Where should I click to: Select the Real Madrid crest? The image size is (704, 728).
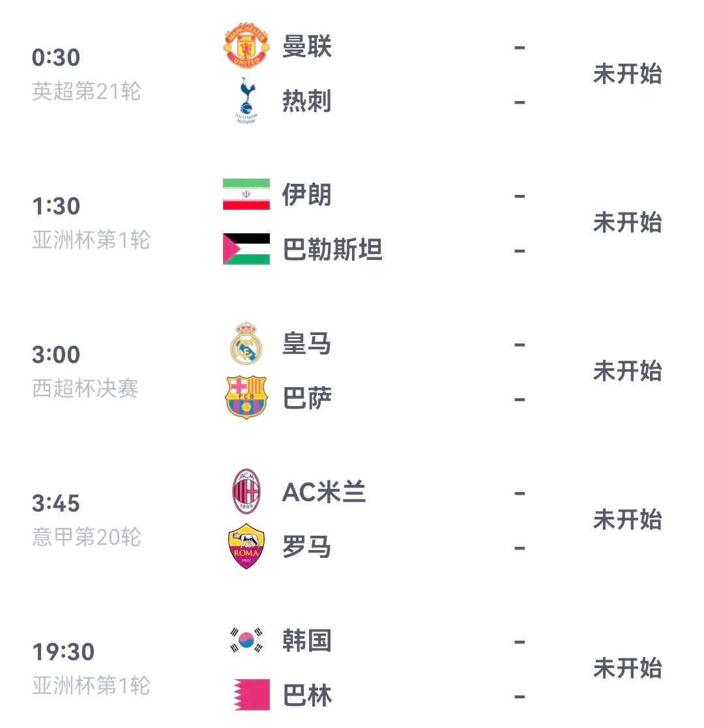pyautogui.click(x=246, y=343)
